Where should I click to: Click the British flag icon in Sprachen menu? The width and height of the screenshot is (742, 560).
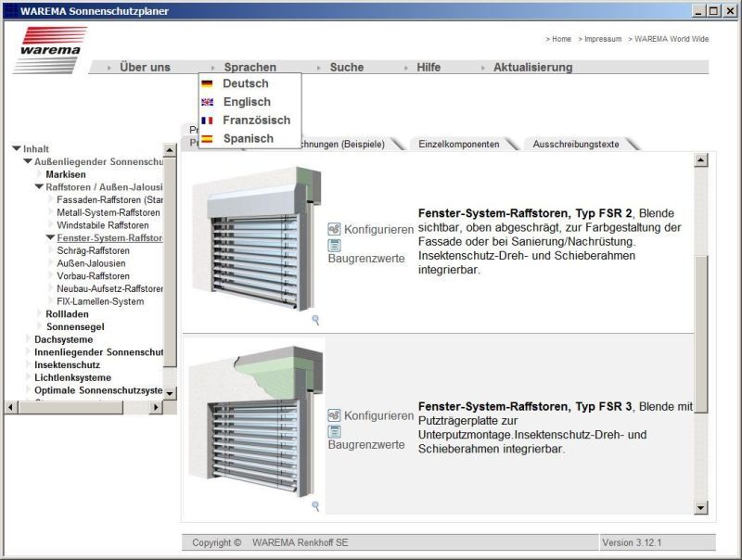point(207,102)
